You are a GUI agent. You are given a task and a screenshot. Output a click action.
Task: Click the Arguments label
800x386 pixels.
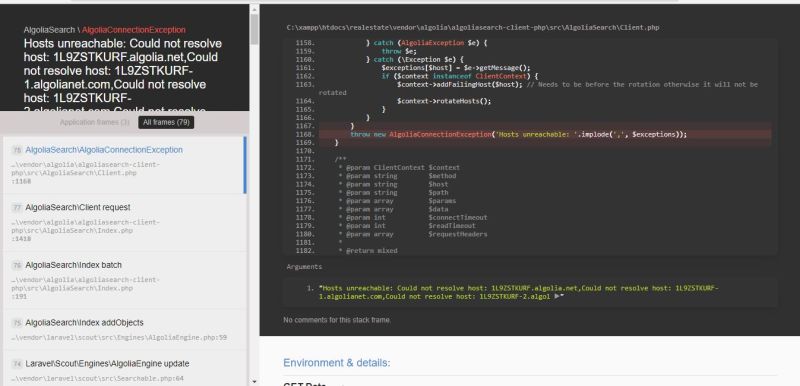pos(304,267)
